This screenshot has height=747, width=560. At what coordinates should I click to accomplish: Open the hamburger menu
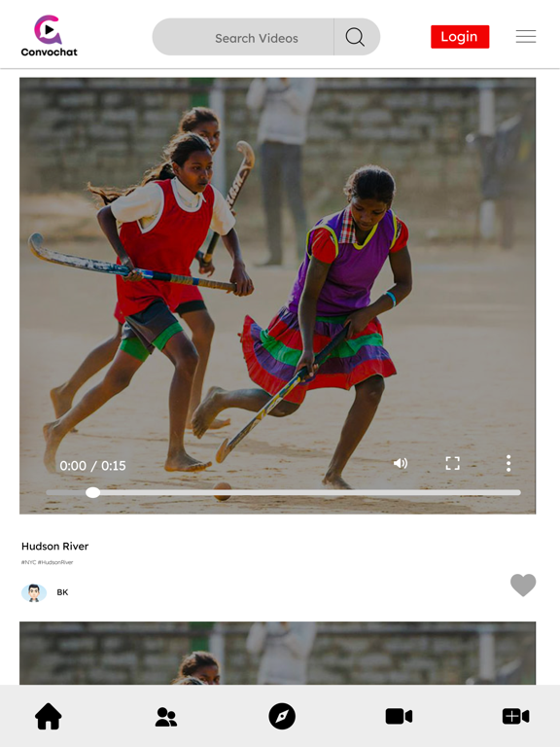pos(526,37)
